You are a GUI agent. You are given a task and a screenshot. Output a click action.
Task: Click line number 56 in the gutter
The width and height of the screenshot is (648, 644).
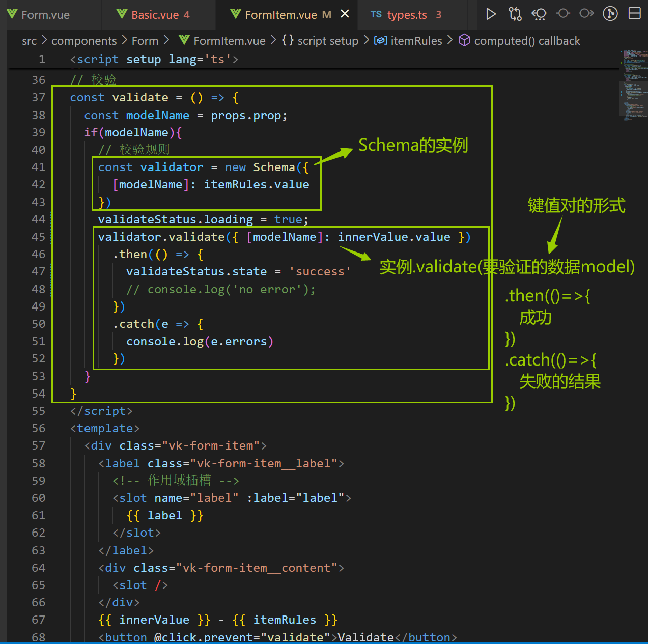pyautogui.click(x=39, y=428)
